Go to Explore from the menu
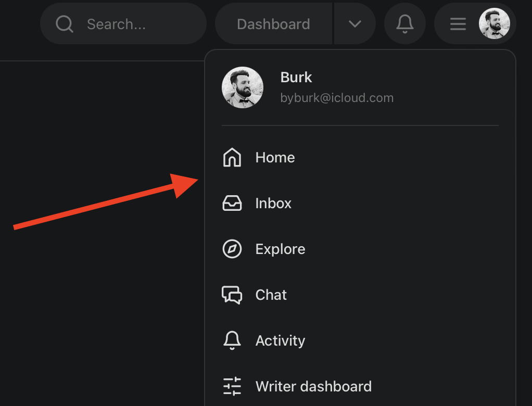The height and width of the screenshot is (406, 532). tap(280, 249)
